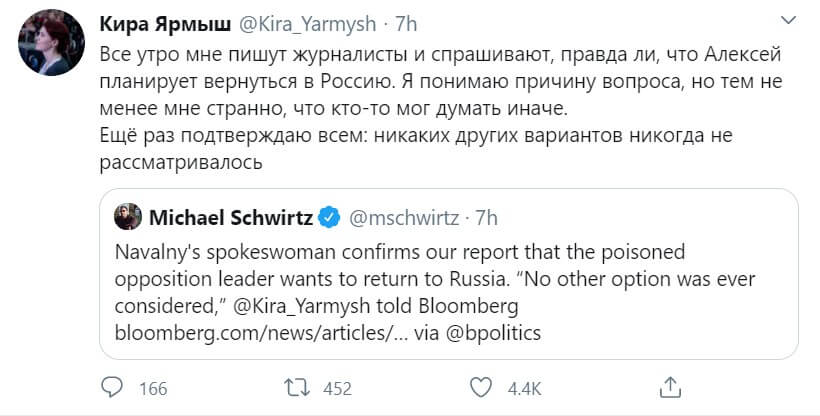Image resolution: width=820 pixels, height=416 pixels.
Task: Click the 452 retweets count
Action: [338, 388]
